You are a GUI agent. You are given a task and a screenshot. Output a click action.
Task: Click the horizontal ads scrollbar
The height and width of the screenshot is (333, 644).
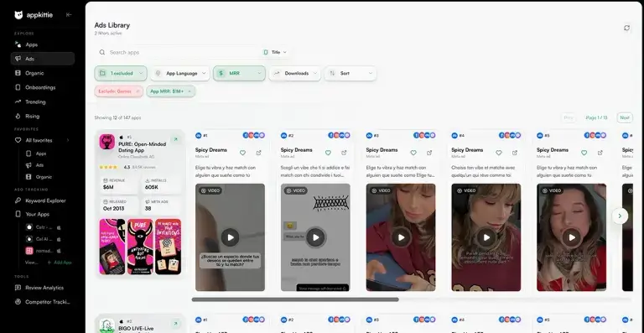[295, 299]
